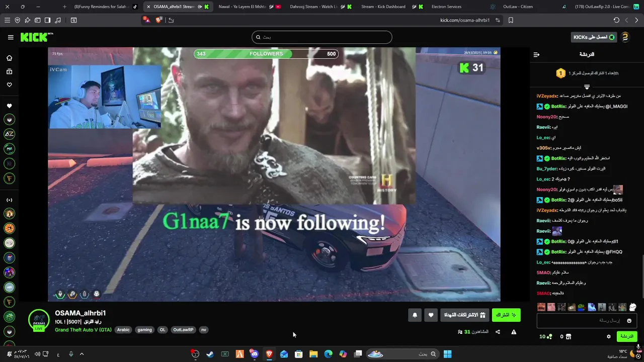Open the Browse icon in Kick sidebar
Image resolution: width=644 pixels, height=362 pixels.
(x=9, y=71)
